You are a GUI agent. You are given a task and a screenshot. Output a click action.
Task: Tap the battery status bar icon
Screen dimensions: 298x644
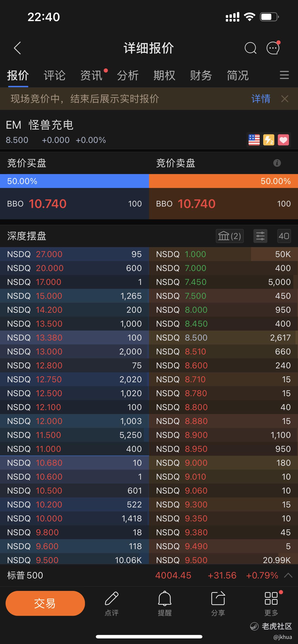(x=269, y=17)
